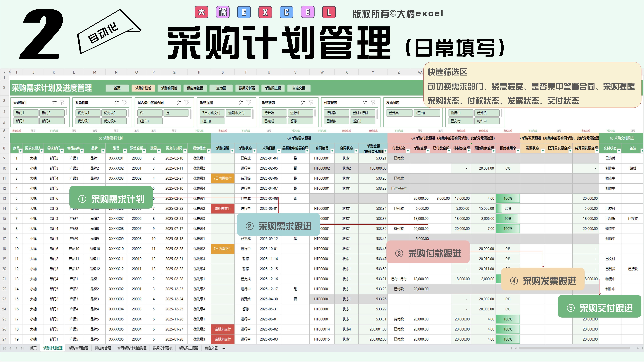Click the 供应商管理 navigation button
Image resolution: width=644 pixels, height=362 pixels.
(x=195, y=88)
